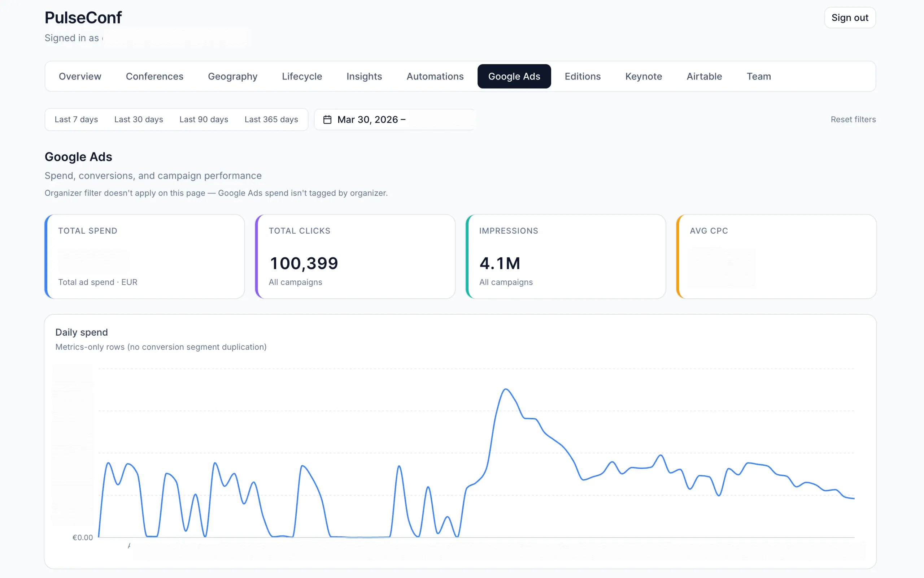Open the Team tab

(x=759, y=77)
